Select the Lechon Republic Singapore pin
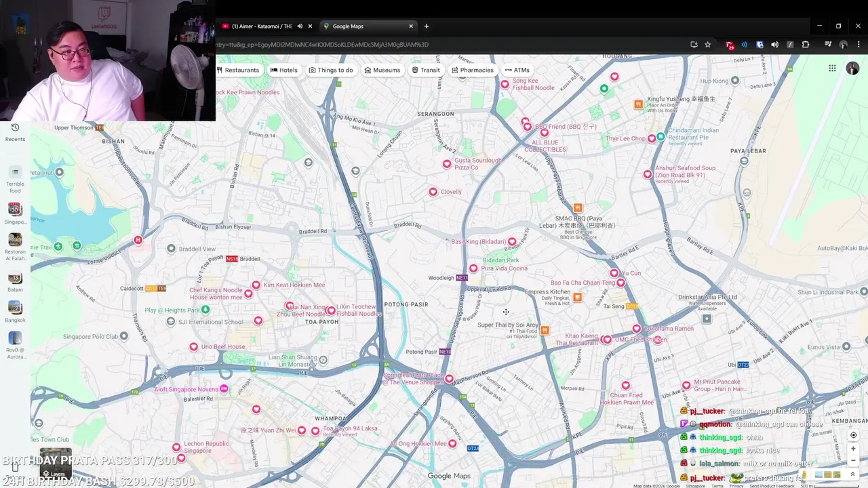The height and width of the screenshot is (488, 868). 176,447
